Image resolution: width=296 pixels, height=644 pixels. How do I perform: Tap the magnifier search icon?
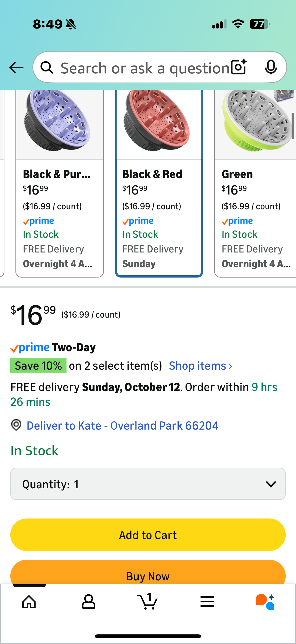click(x=47, y=68)
